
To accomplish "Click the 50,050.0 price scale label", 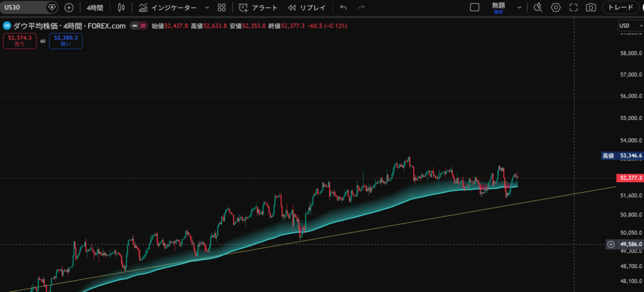I will click(x=631, y=232).
